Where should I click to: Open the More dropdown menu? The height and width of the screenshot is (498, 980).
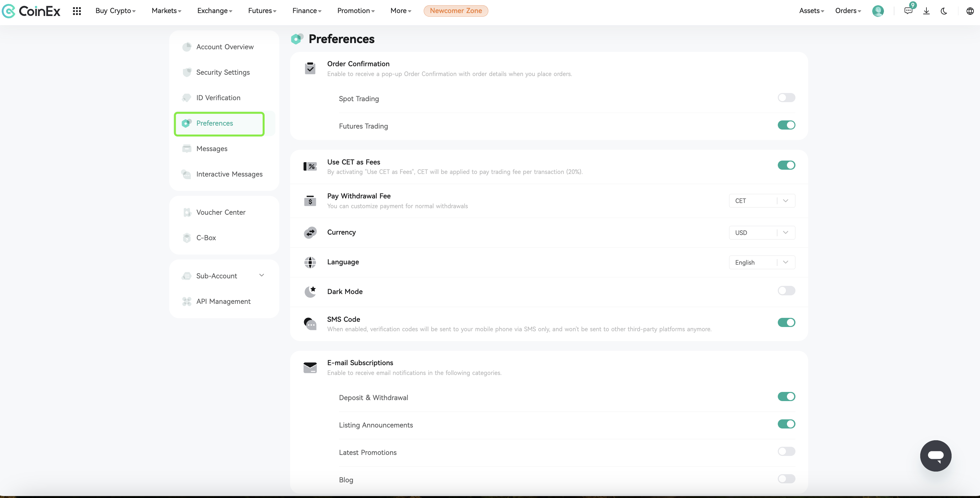tap(401, 11)
